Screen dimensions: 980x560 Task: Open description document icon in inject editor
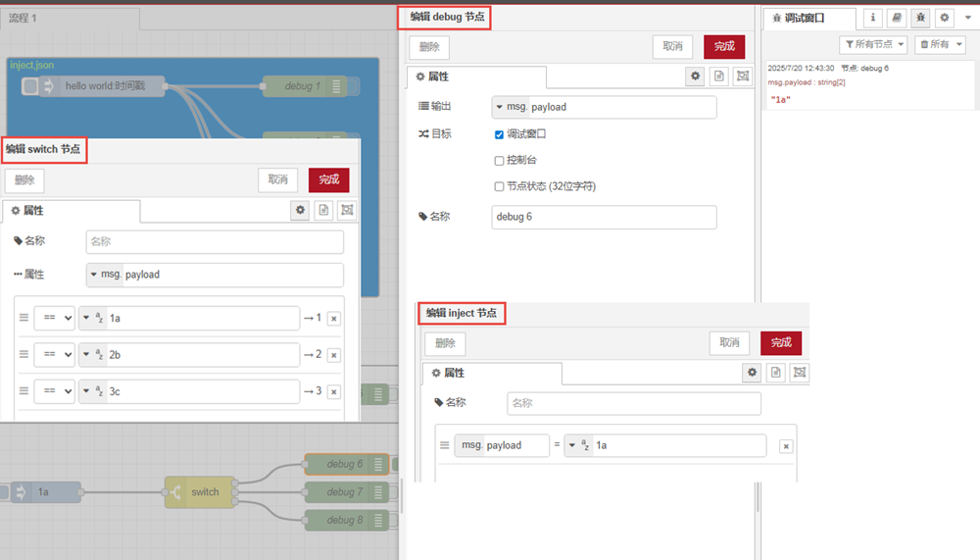(775, 373)
